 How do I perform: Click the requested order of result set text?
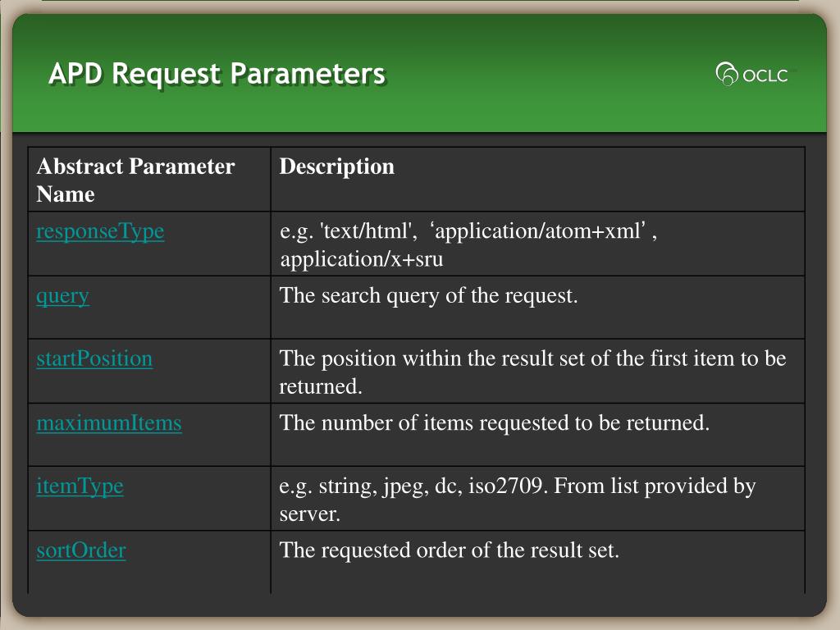(449, 550)
